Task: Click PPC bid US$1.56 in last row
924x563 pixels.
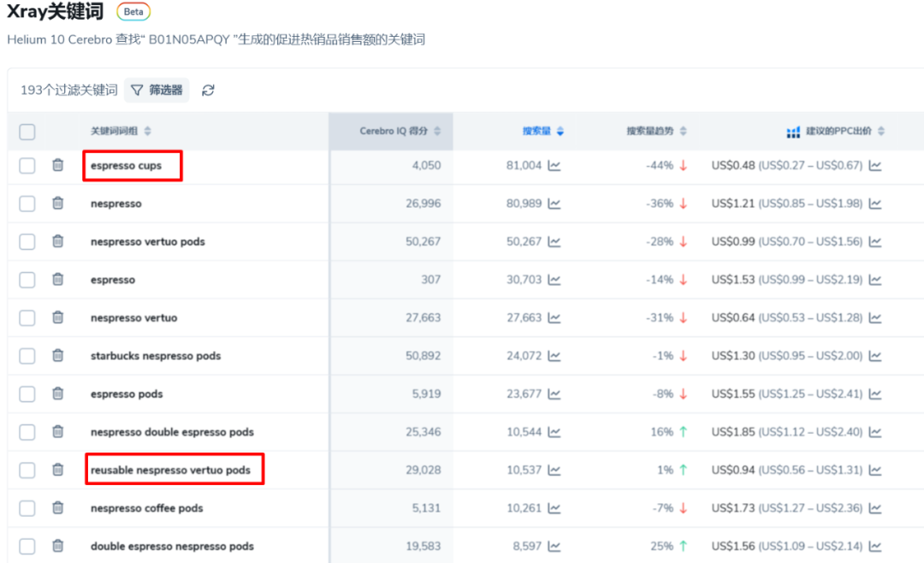Action: tap(733, 546)
